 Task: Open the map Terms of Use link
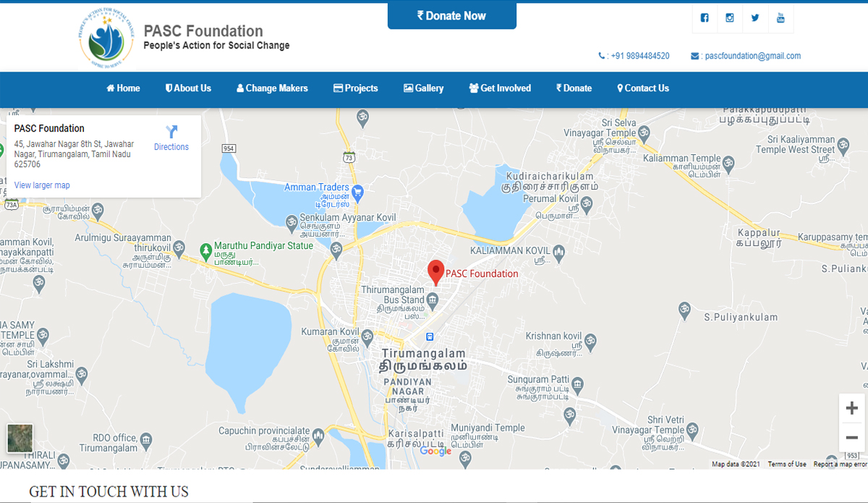[x=787, y=465]
